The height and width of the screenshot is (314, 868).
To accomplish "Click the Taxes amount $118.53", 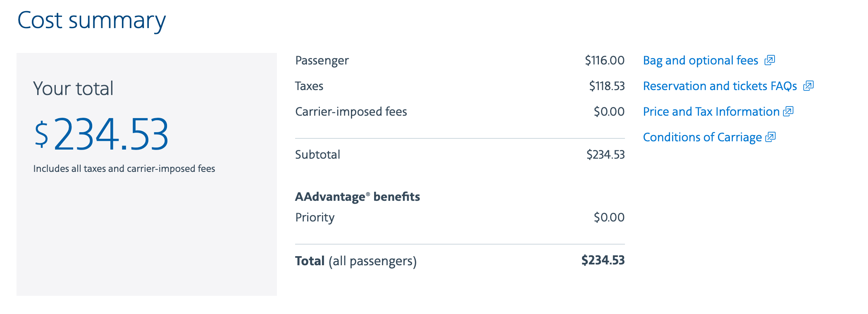I will 606,86.
